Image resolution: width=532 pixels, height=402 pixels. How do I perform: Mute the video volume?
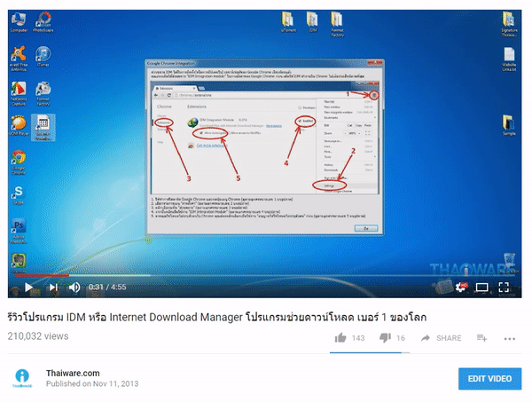click(x=74, y=288)
